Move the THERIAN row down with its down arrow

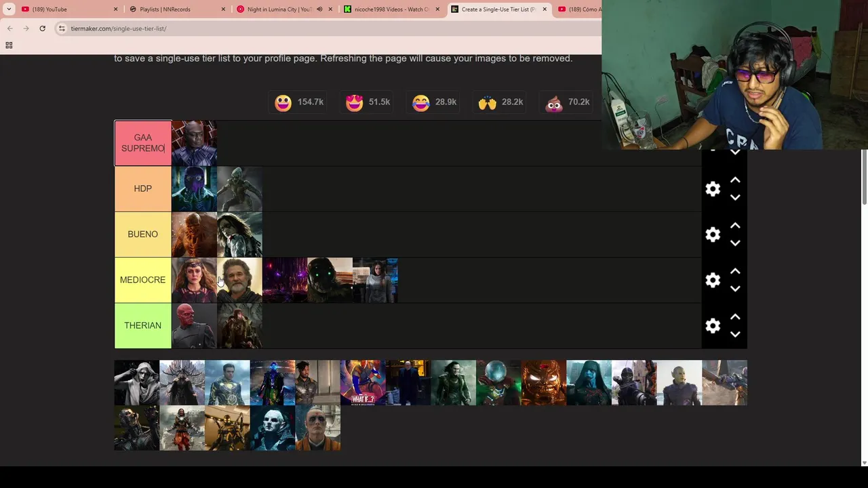click(735, 333)
